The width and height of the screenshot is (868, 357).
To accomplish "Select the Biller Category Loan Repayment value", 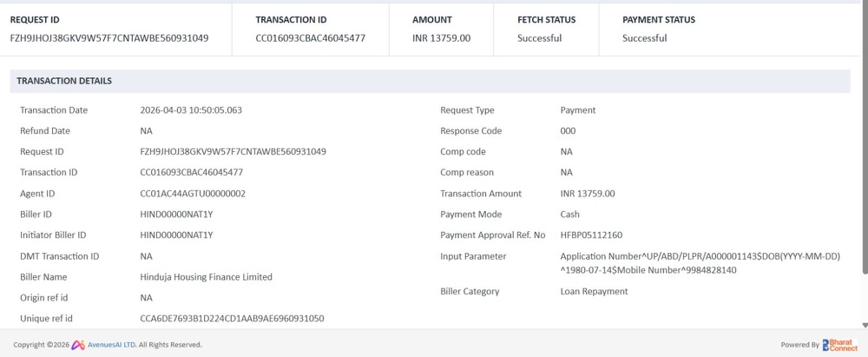I will pyautogui.click(x=594, y=292).
